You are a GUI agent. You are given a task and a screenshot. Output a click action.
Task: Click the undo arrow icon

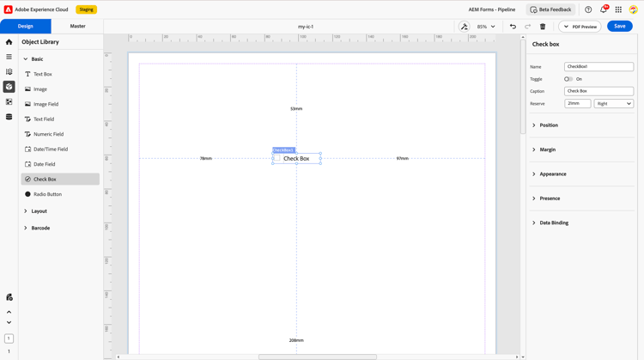pos(513,27)
